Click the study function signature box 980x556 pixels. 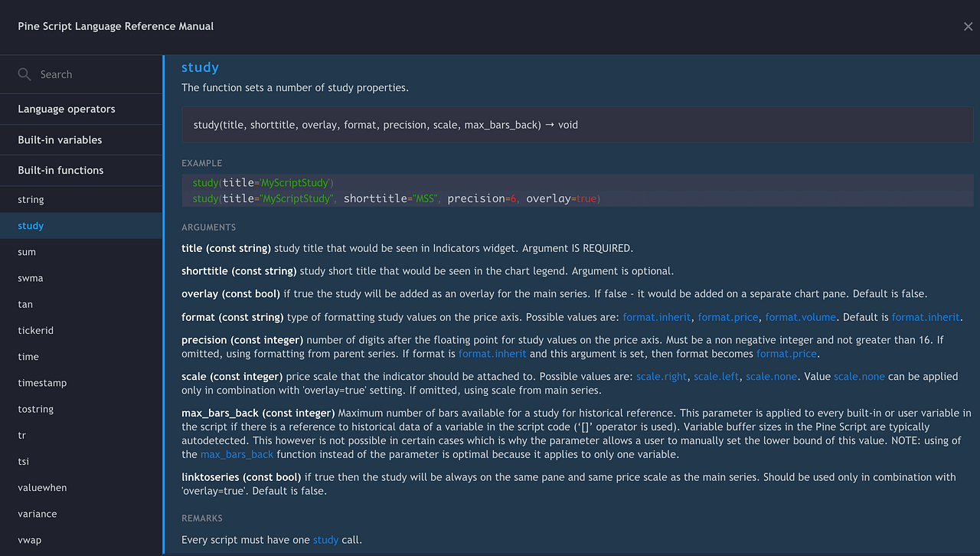pos(577,125)
